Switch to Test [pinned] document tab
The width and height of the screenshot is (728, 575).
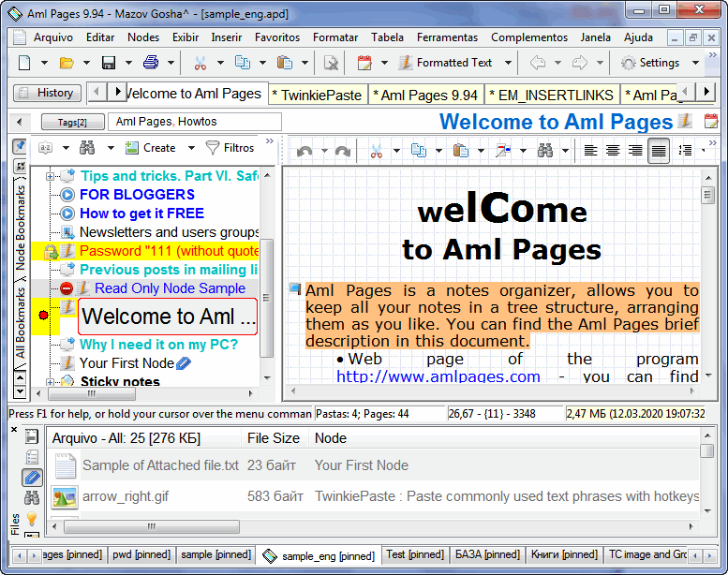click(415, 554)
